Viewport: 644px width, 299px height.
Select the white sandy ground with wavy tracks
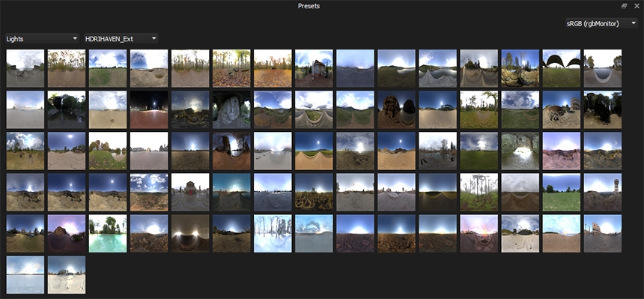pos(520,234)
